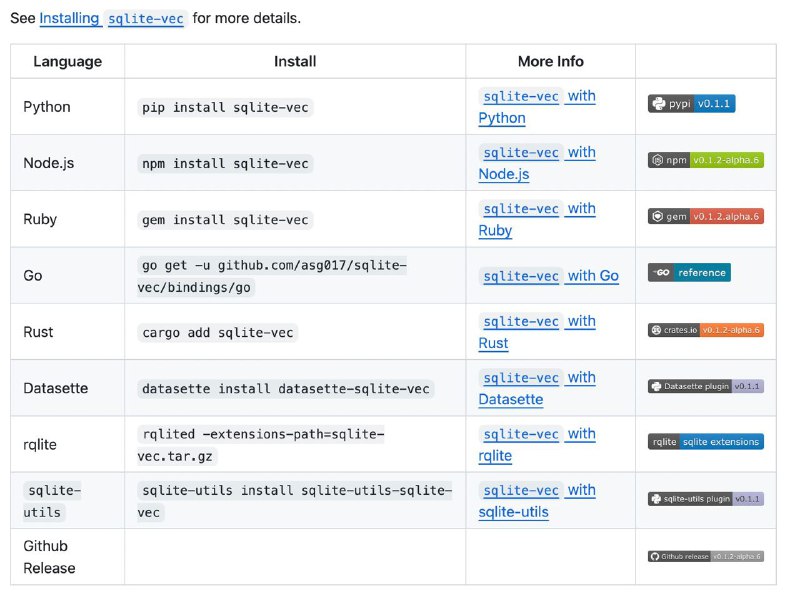Open the sqlite-utils plugin badge

[x=706, y=498]
